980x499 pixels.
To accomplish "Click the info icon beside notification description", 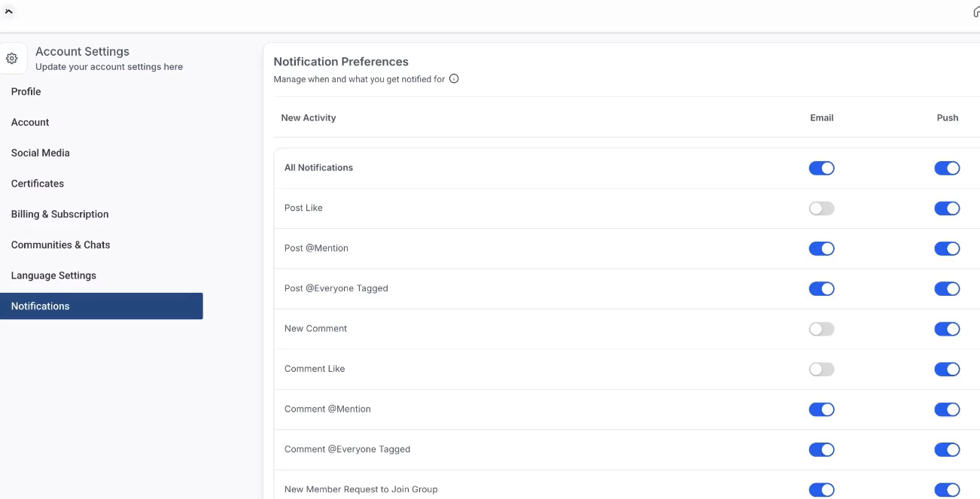I will pos(454,79).
